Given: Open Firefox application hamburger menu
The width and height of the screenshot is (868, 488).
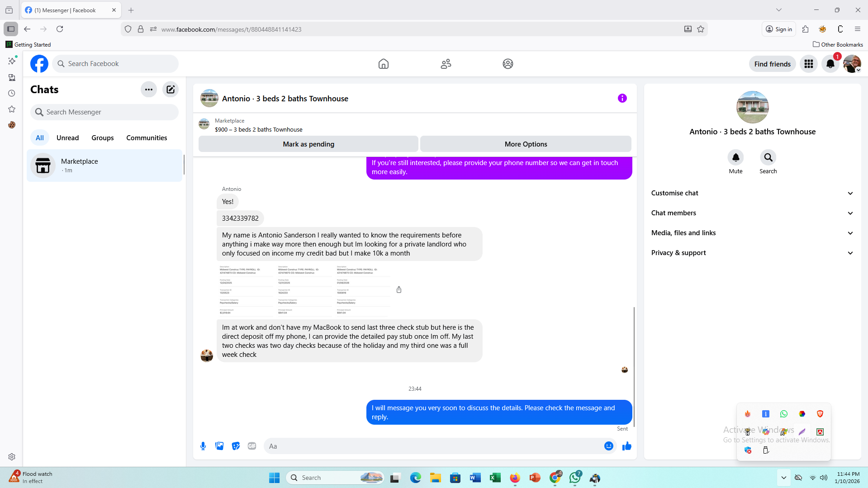Looking at the screenshot, I should tap(858, 29).
